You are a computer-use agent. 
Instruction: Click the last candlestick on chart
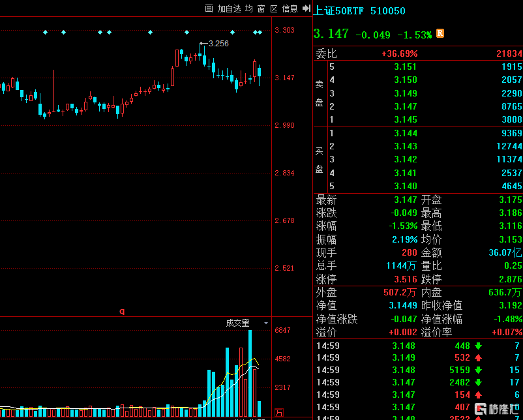click(259, 75)
